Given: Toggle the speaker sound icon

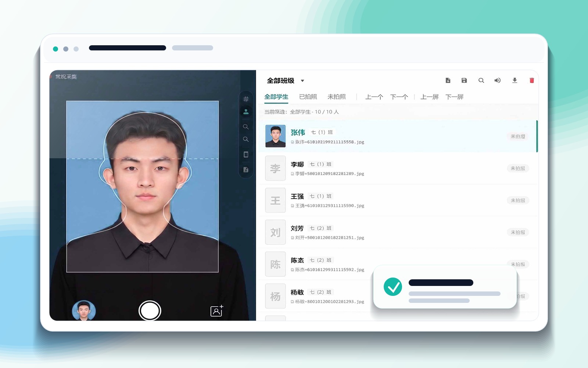Looking at the screenshot, I should (498, 81).
